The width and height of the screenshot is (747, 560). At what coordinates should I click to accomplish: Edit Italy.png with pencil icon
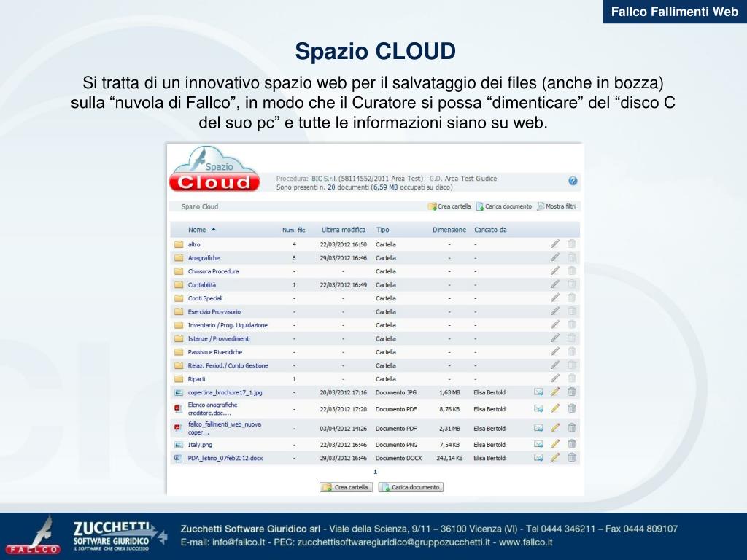tap(555, 444)
